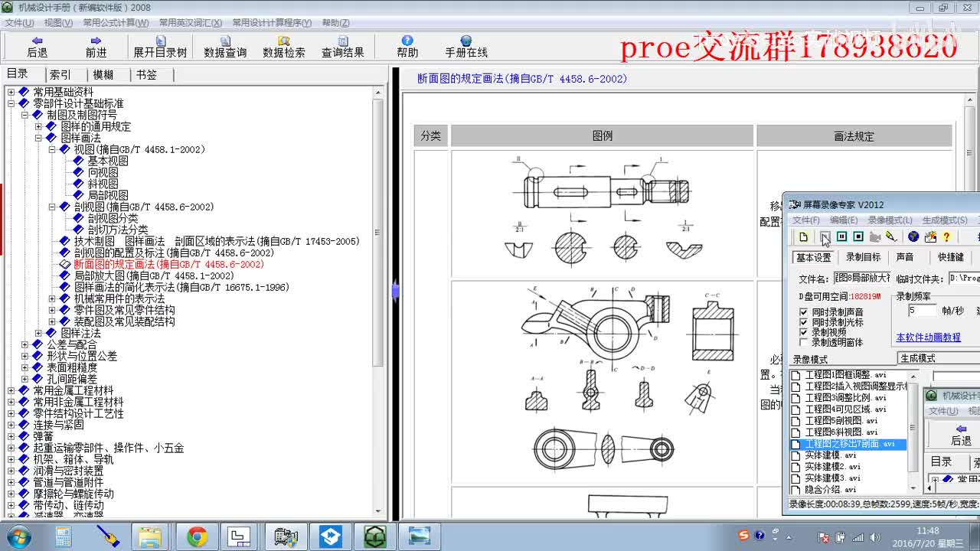Open 数据检索 data search tool

point(284,47)
